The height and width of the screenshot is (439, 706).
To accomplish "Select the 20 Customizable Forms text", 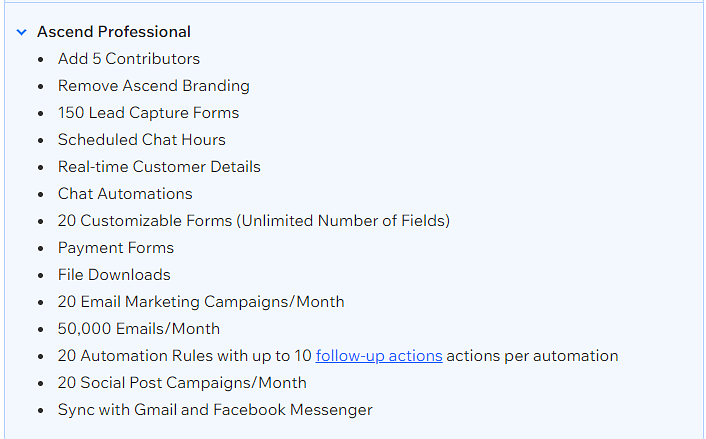I will [x=145, y=221].
